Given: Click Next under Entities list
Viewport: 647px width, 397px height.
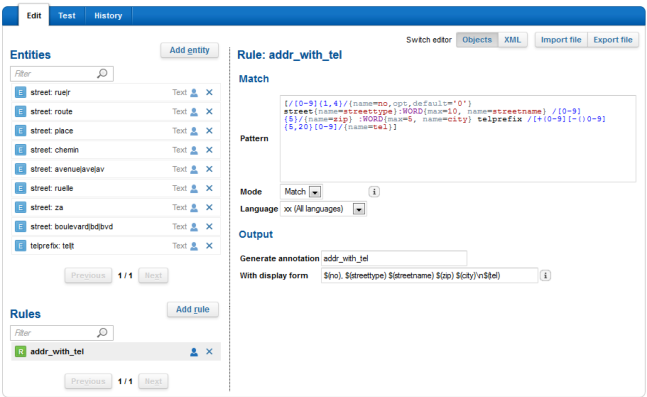Looking at the screenshot, I should [x=153, y=275].
